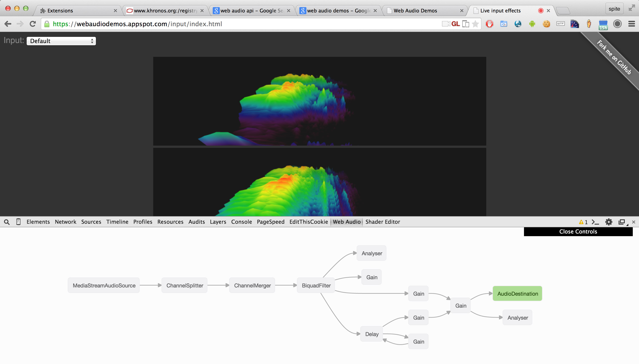
Task: Show the console drawer icon
Action: coord(595,222)
